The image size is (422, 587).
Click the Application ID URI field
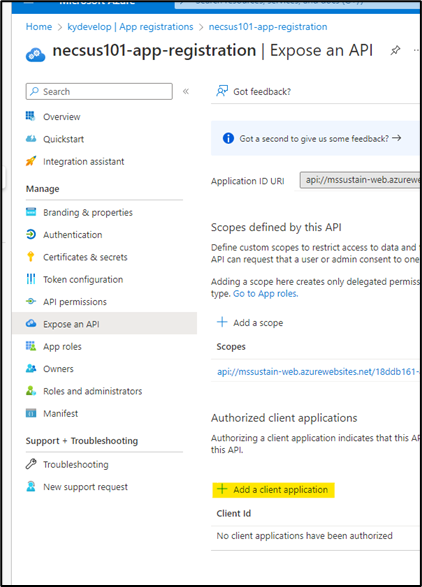pos(359,180)
